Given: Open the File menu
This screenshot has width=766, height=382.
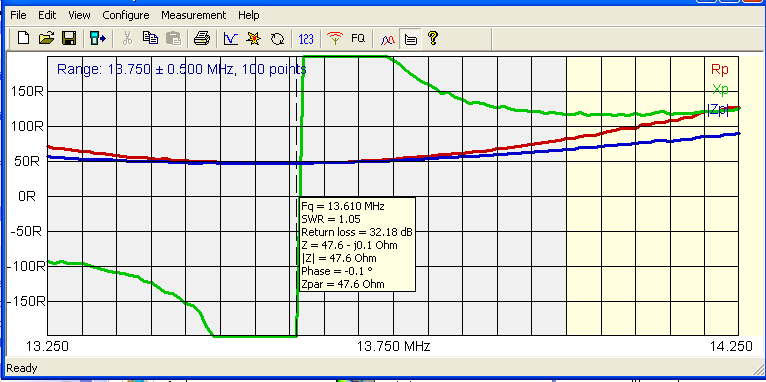Looking at the screenshot, I should point(18,15).
